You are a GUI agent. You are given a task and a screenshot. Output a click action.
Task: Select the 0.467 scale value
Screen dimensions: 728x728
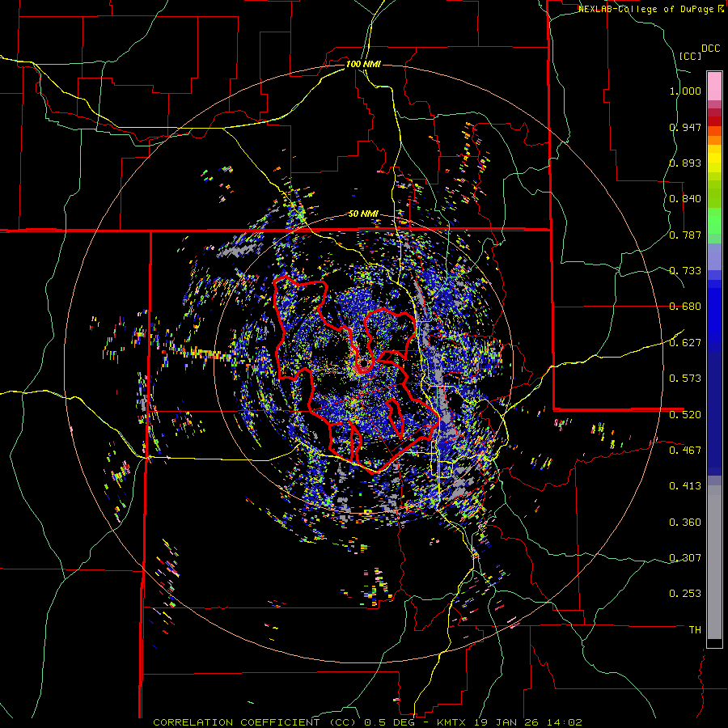[685, 451]
